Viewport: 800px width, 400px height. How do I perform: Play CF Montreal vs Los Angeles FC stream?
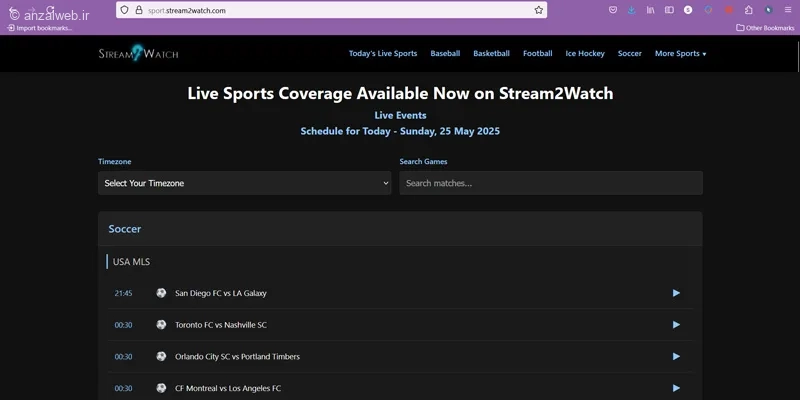[676, 388]
